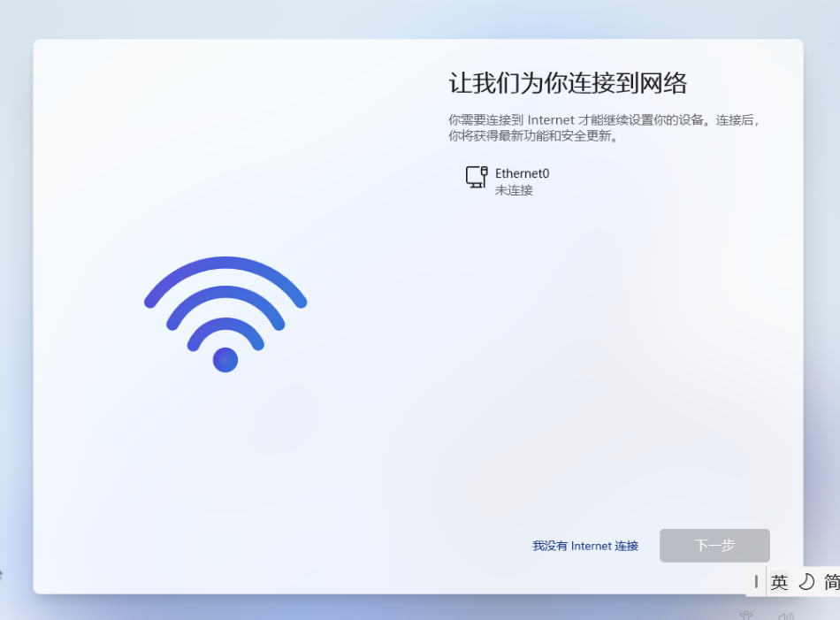
Task: Open the accessibility figure icon
Action: point(745,616)
